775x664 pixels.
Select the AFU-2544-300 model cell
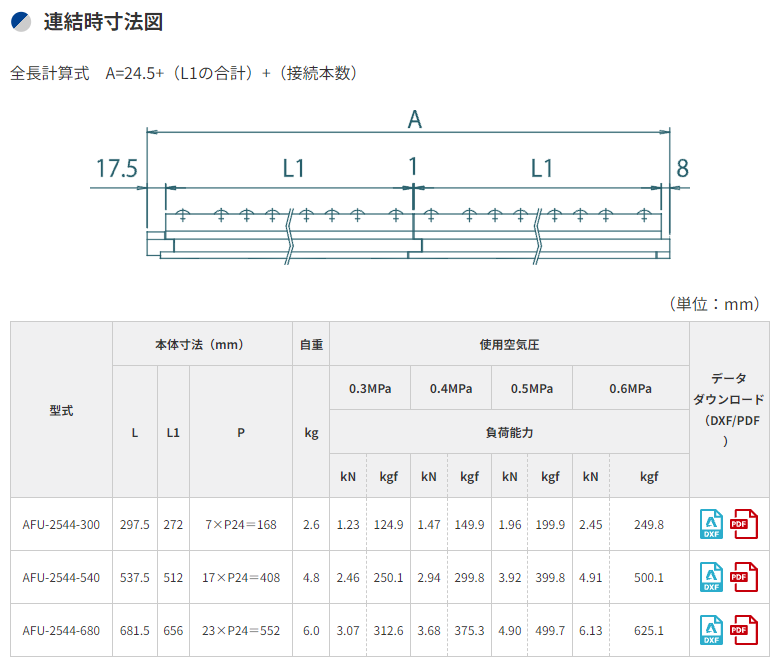[x=61, y=524]
